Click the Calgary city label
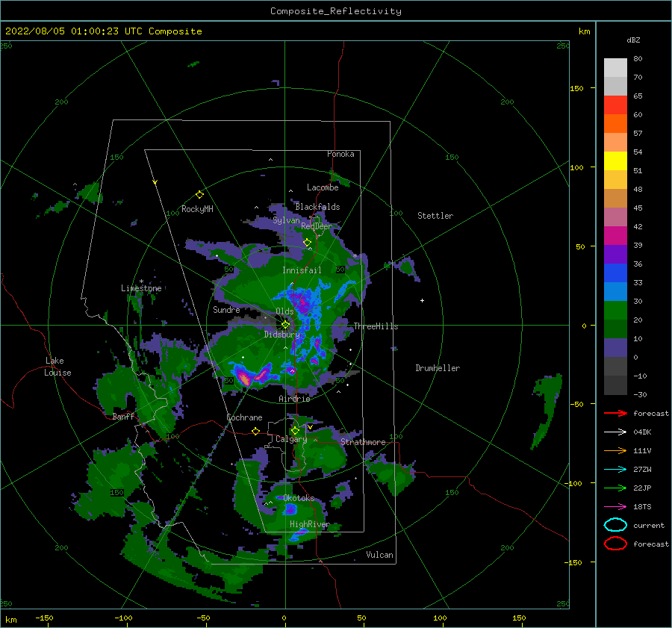 291,439
